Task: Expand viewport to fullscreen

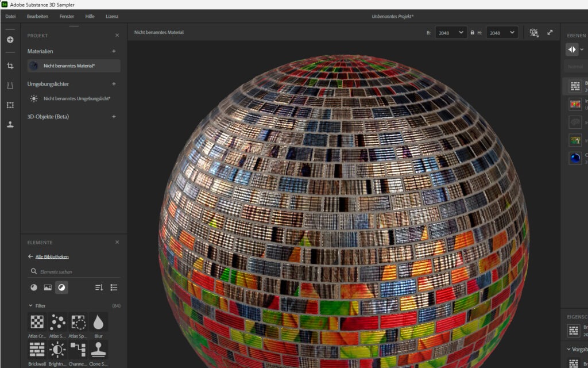Action: [550, 33]
